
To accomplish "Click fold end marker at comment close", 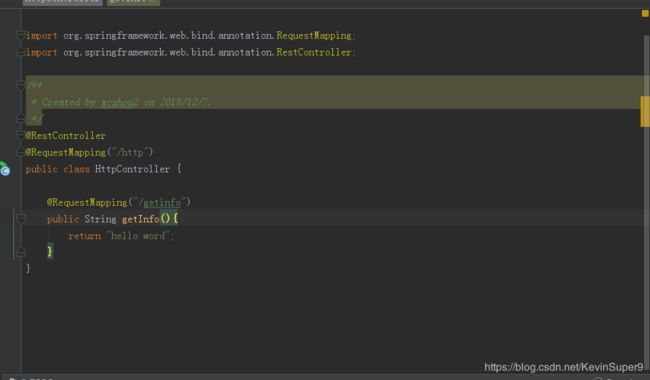I will pos(20,118).
